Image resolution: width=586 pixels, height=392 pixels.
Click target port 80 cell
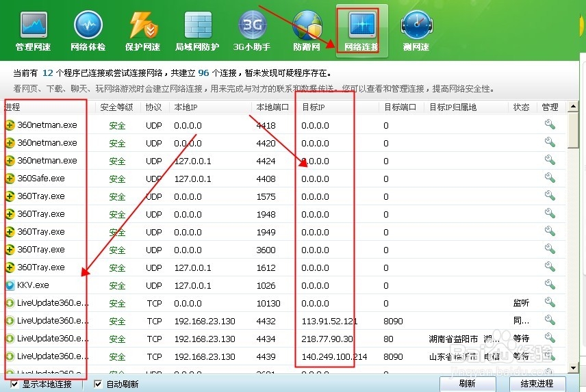click(388, 339)
